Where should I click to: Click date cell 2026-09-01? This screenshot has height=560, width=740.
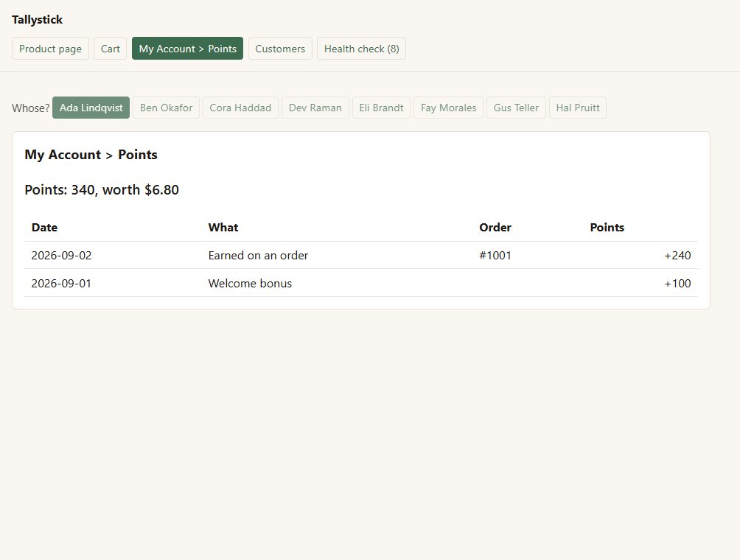coord(61,284)
